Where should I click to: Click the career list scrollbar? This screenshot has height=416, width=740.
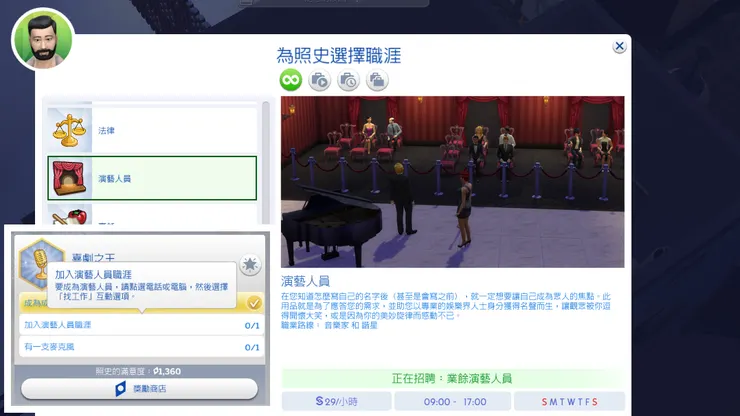266,162
